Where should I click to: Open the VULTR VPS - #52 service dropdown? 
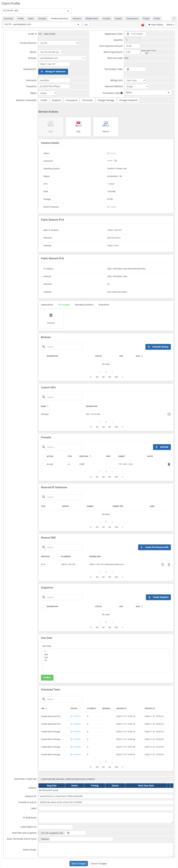point(37,11)
